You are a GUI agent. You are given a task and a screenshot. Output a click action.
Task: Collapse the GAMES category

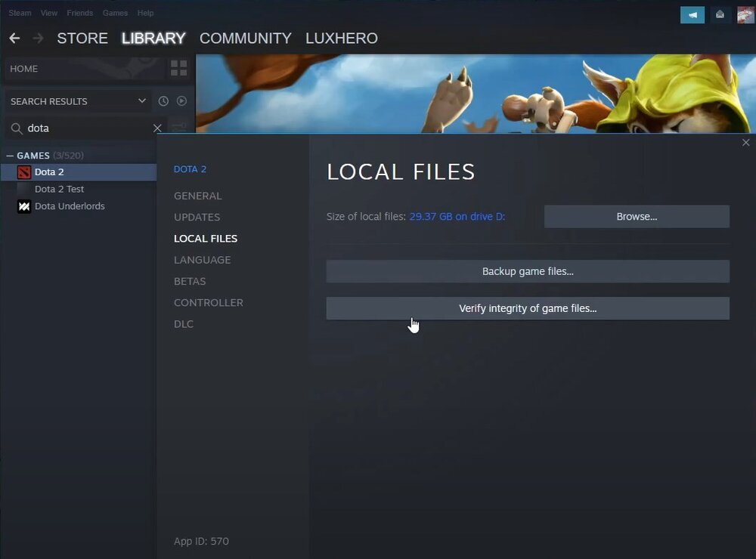[x=10, y=156]
